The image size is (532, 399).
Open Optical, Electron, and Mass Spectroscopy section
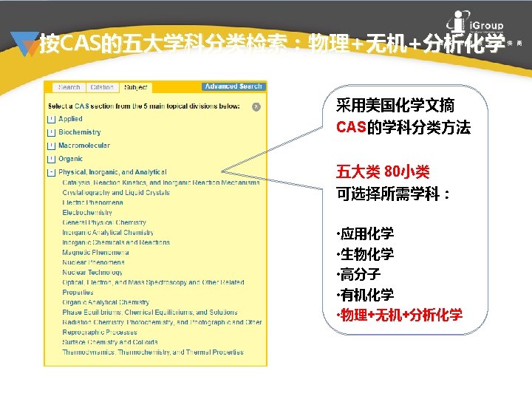coord(154,287)
